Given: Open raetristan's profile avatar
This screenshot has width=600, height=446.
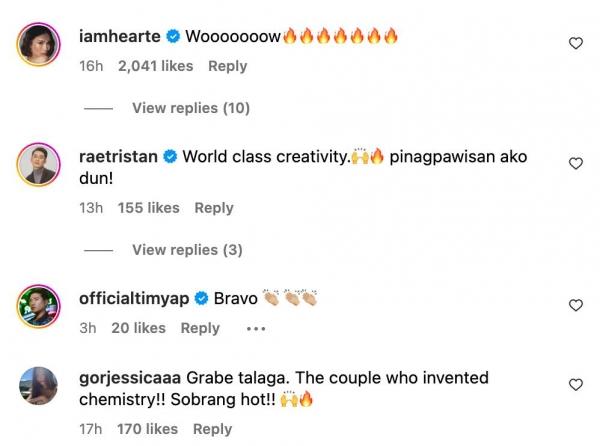Looking at the screenshot, I should pos(37,165).
